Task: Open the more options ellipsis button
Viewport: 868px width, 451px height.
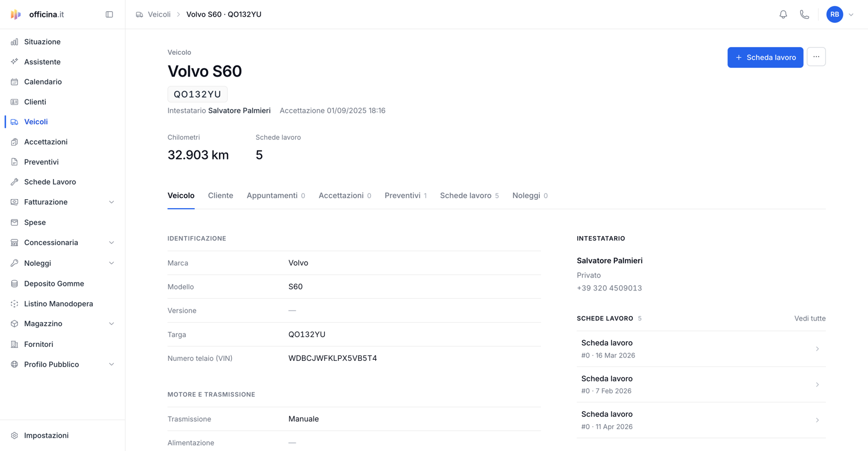Action: coord(816,57)
